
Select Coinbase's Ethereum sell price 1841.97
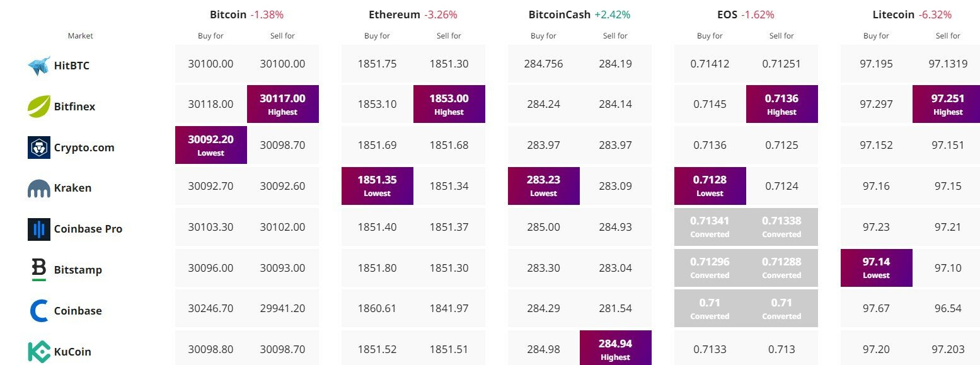coord(449,308)
